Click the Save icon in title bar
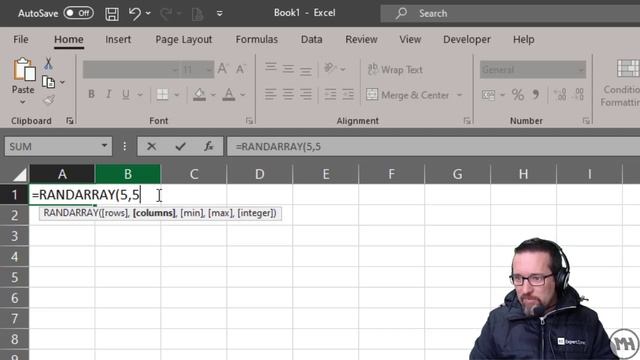The image size is (640, 360). click(x=112, y=14)
